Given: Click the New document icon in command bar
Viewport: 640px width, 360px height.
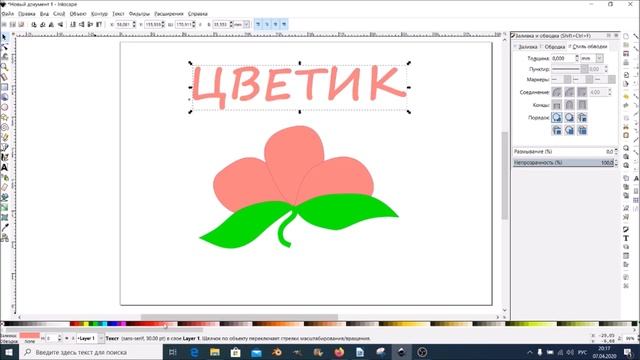Looking at the screenshot, I should click(626, 36).
